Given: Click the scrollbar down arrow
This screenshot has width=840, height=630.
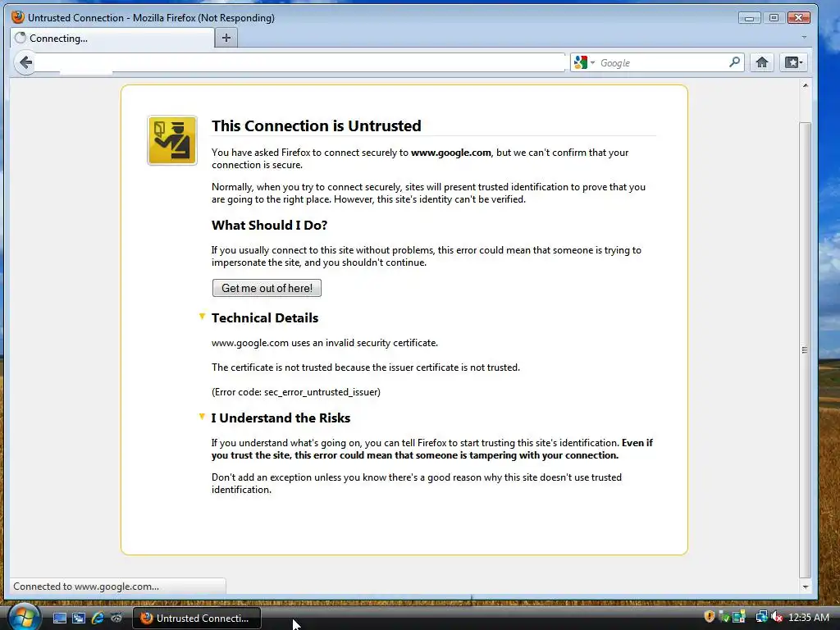Looking at the screenshot, I should (x=806, y=587).
